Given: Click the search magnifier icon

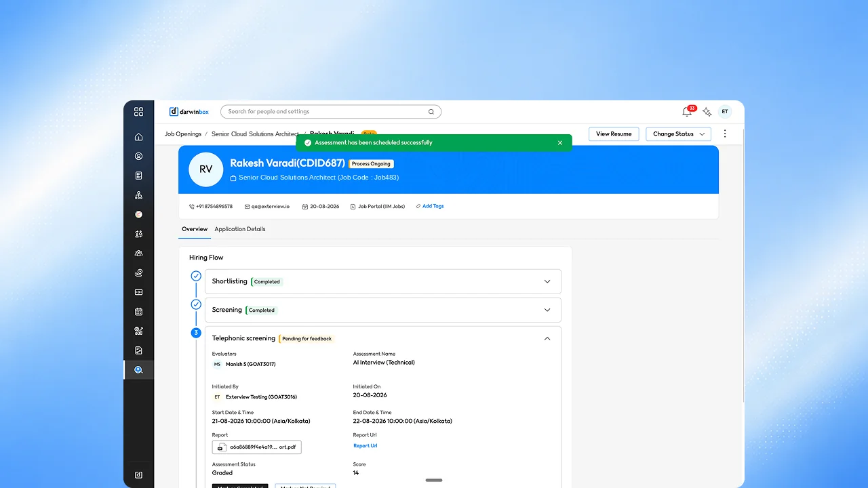Looking at the screenshot, I should (x=431, y=112).
